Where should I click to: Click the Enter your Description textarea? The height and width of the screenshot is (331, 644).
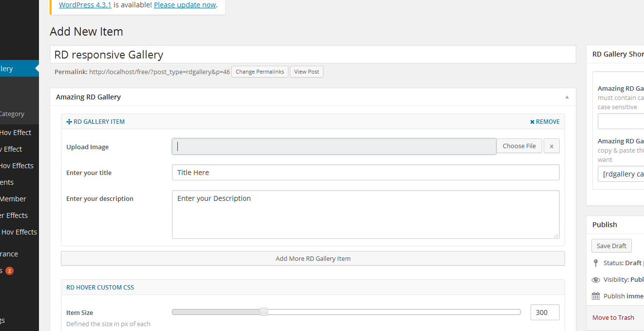click(x=365, y=214)
